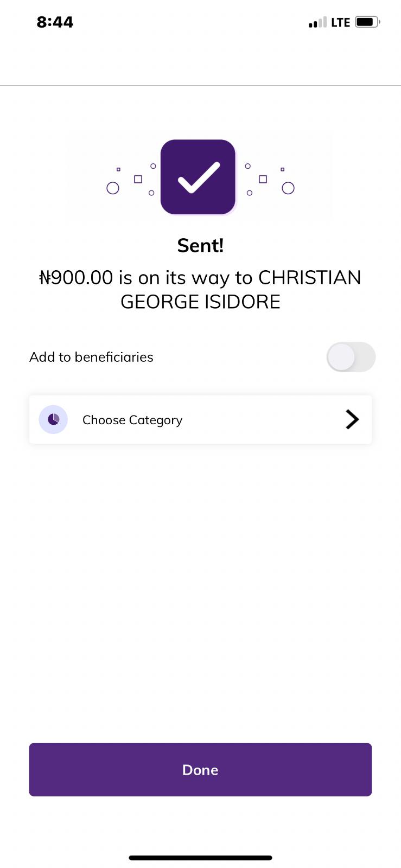This screenshot has width=401, height=868.
Task: Tap the Add to beneficiaries label
Action: click(91, 357)
